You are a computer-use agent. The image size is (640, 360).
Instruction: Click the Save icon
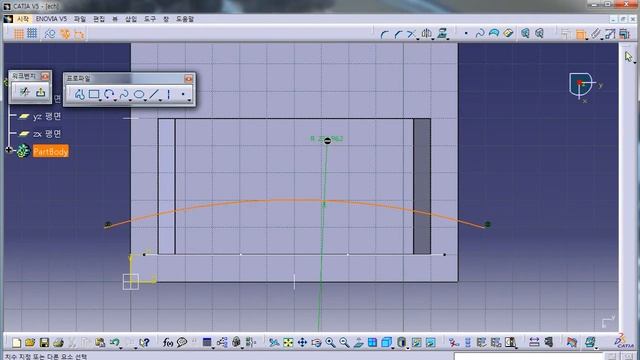[44, 342]
